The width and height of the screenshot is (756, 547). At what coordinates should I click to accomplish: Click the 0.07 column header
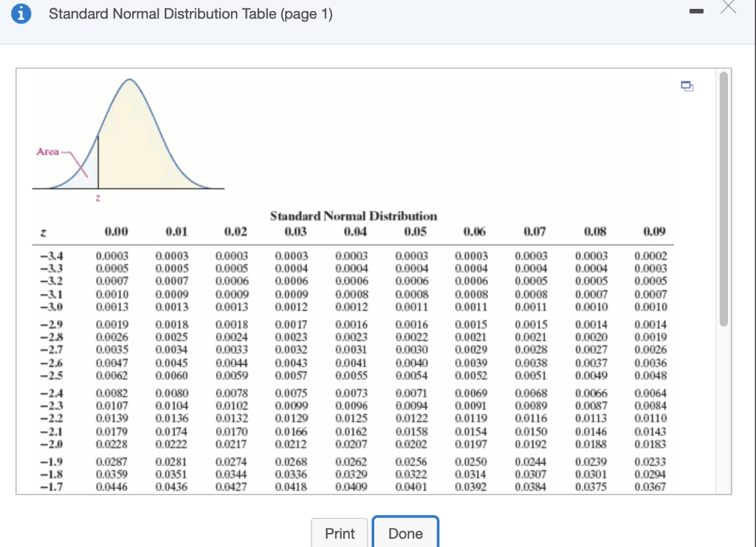(535, 232)
